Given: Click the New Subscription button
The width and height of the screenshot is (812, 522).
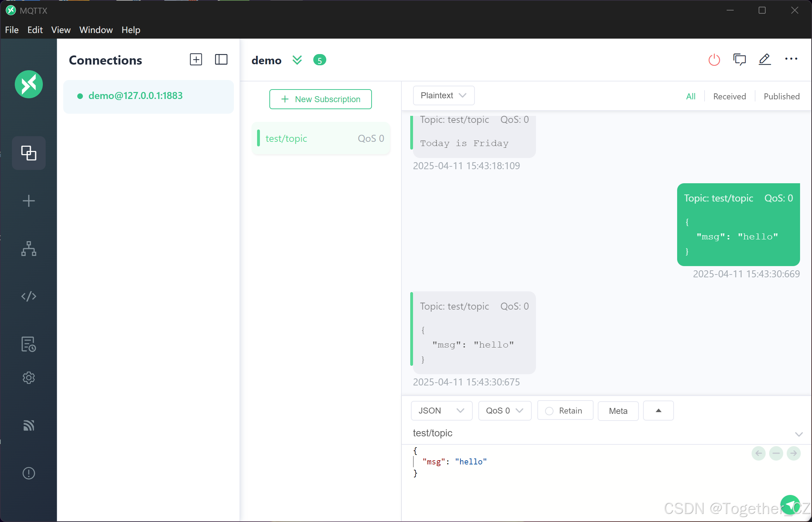Looking at the screenshot, I should [320, 99].
